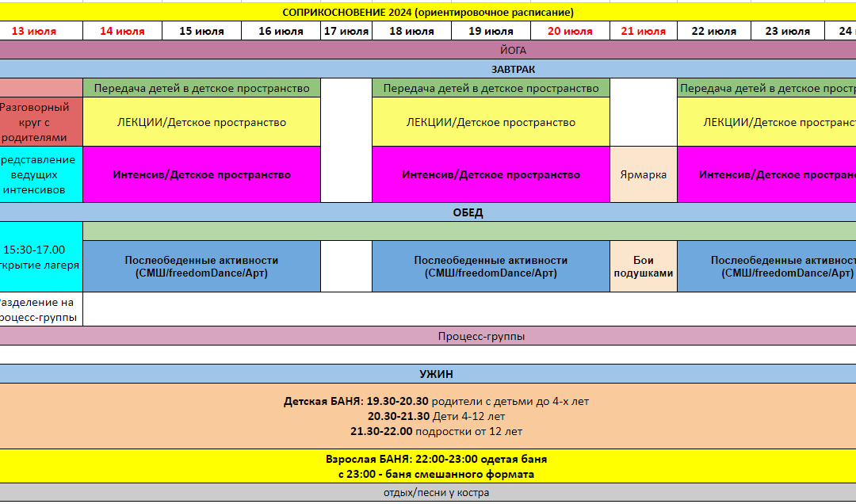Select the ЗАВТРАК row
Viewport: 856px width, 504px height.
pyautogui.click(x=428, y=69)
